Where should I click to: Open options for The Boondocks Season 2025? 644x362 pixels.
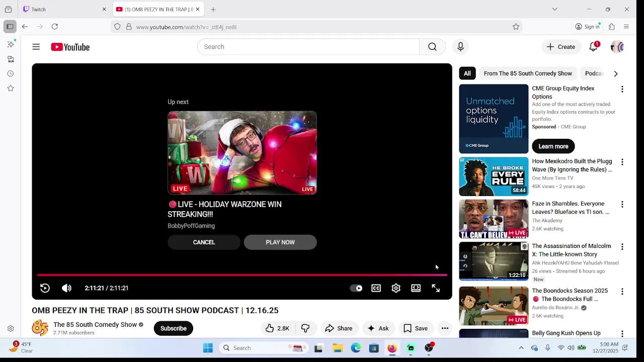[x=622, y=291]
